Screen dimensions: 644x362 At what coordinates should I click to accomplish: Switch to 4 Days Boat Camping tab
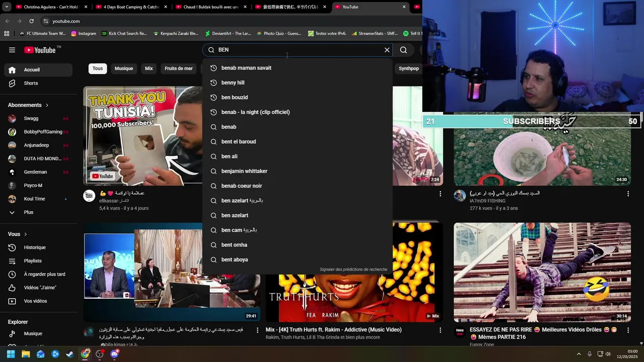132,7
